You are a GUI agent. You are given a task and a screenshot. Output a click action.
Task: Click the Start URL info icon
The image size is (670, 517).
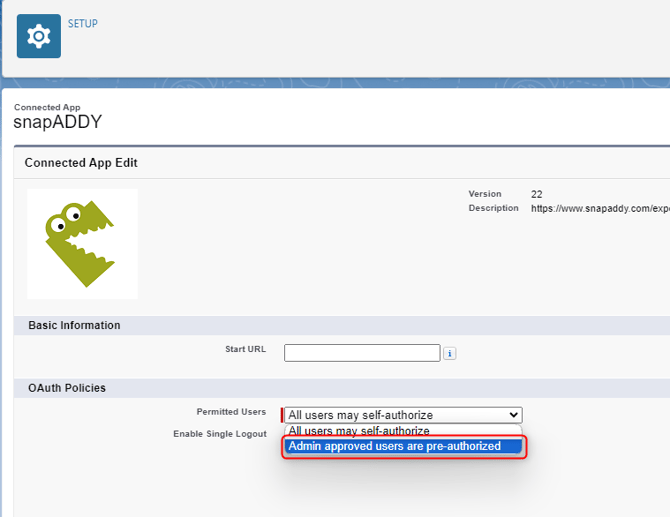pos(450,353)
